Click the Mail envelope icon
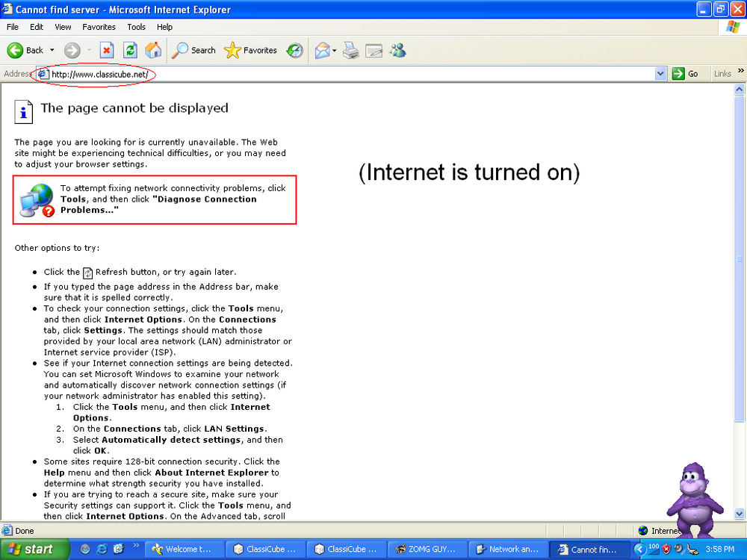 tap(322, 50)
